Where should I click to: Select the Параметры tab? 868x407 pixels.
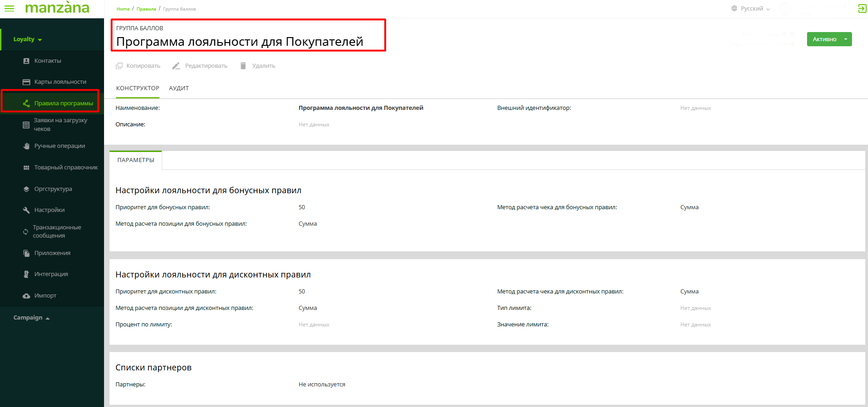136,160
